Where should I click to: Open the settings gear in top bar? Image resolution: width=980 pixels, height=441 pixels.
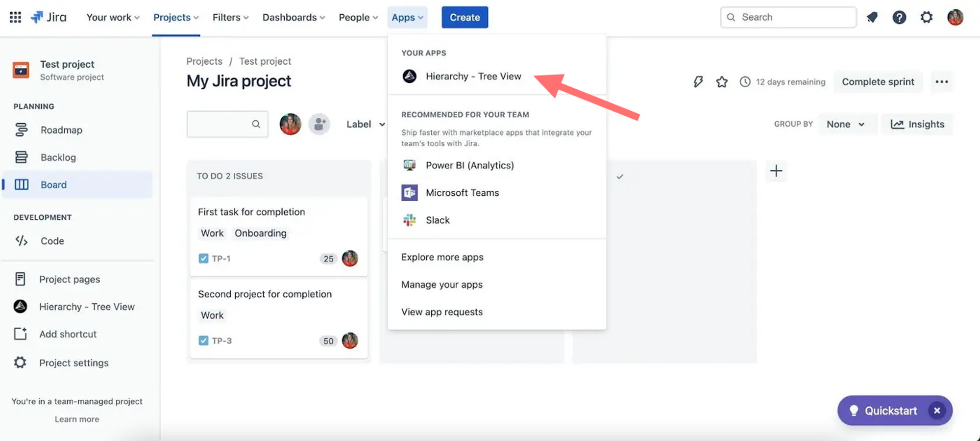click(926, 17)
